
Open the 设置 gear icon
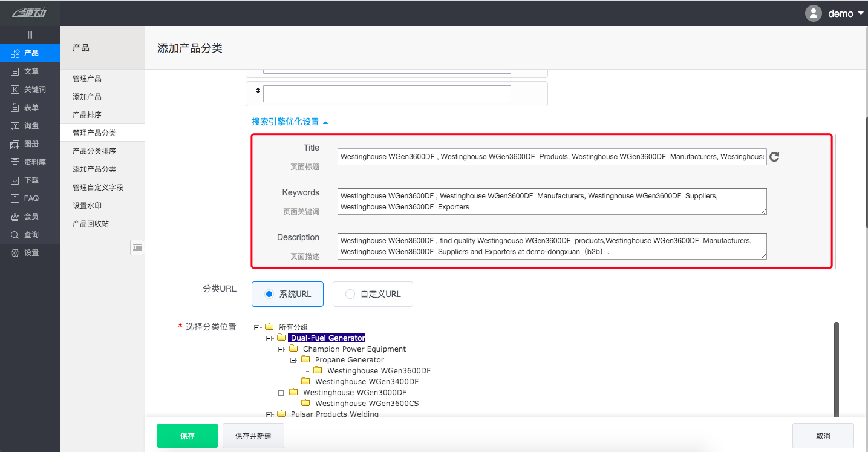coord(16,253)
